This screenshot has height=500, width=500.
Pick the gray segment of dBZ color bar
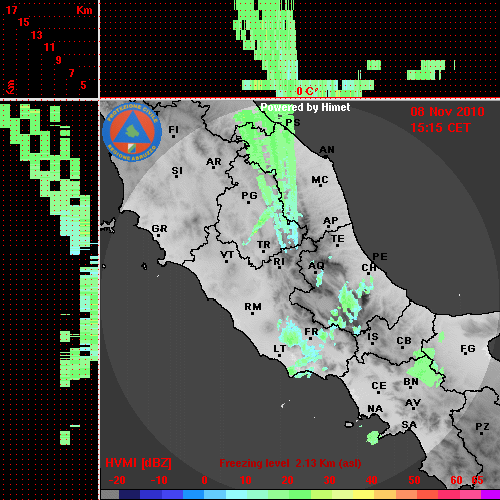[x=110, y=495]
